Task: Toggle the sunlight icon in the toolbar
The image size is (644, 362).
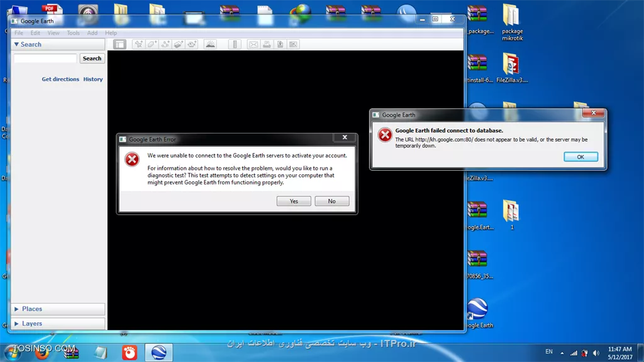Action: pos(210,45)
